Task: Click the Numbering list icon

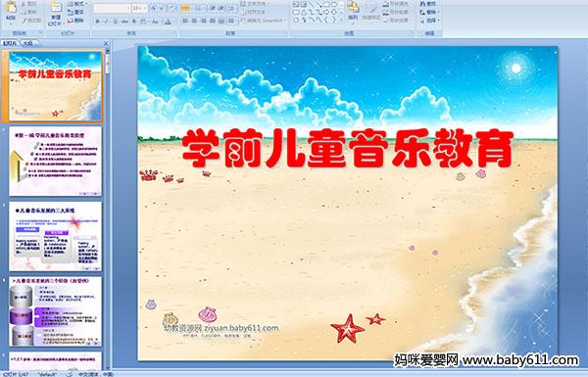Action: [199, 8]
